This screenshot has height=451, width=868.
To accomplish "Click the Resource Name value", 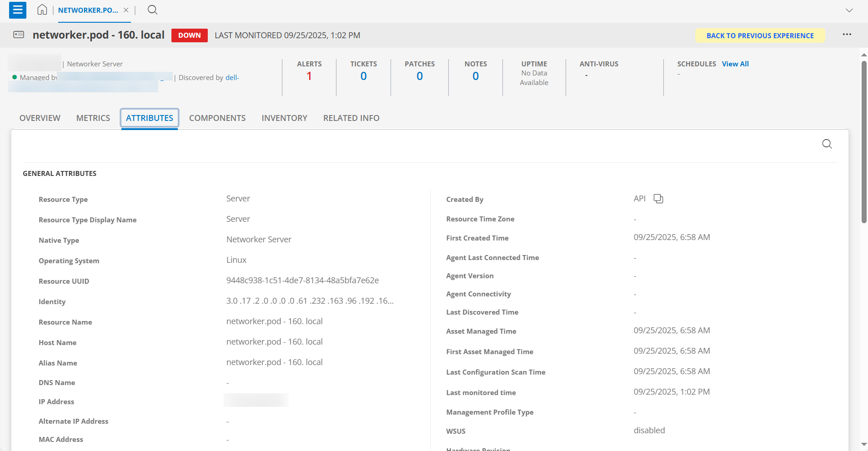I will [x=275, y=321].
